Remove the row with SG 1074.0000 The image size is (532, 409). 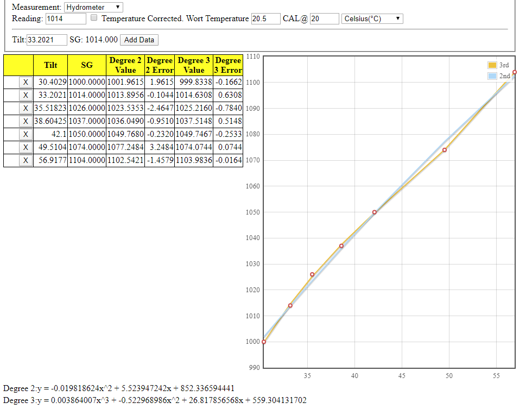[x=25, y=147]
